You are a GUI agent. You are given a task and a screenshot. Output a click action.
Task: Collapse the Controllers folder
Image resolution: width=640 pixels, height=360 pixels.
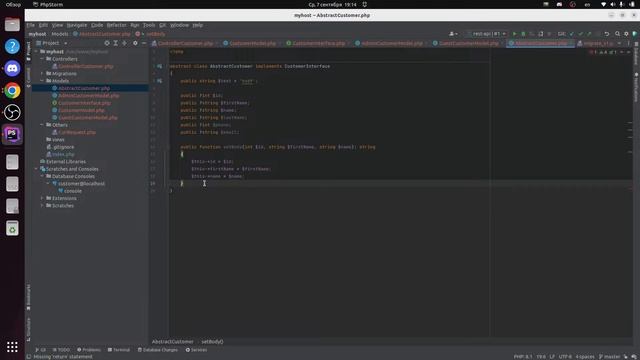point(42,59)
